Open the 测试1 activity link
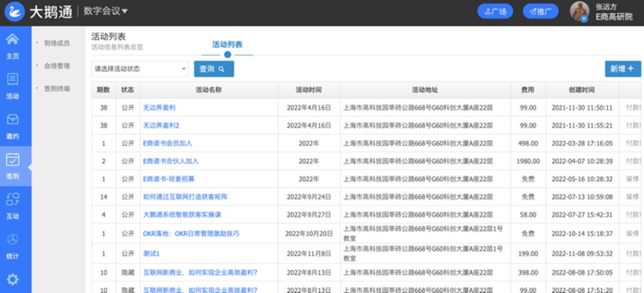Screen dimensions: 644x293 (x=151, y=254)
